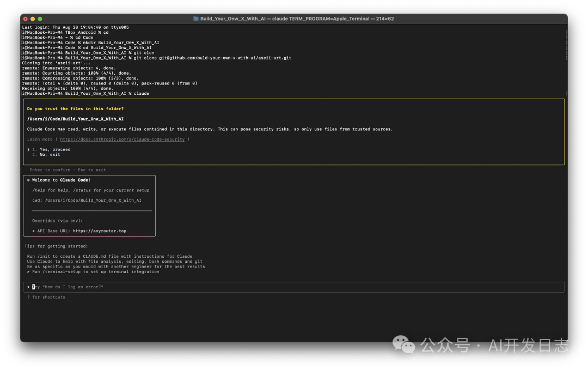588x369 pixels.
Task: Click the "Last login: Thu Aug 28" line
Action: coord(75,27)
